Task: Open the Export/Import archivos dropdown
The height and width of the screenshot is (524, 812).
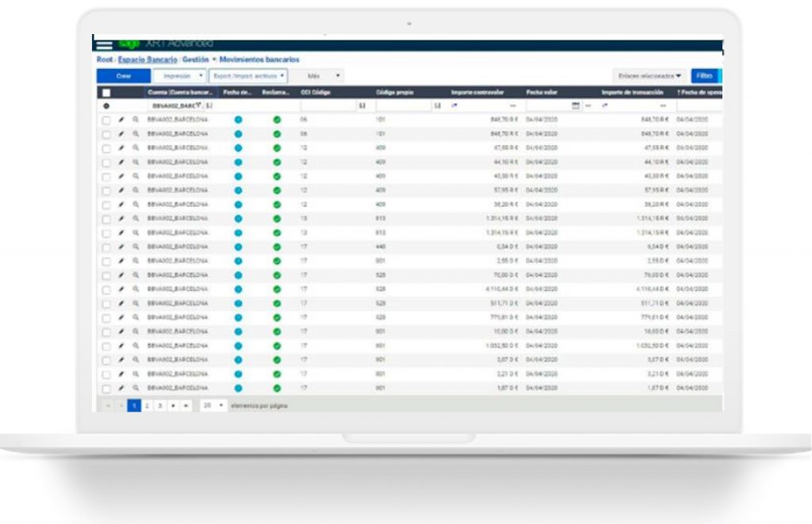Action: click(248, 76)
